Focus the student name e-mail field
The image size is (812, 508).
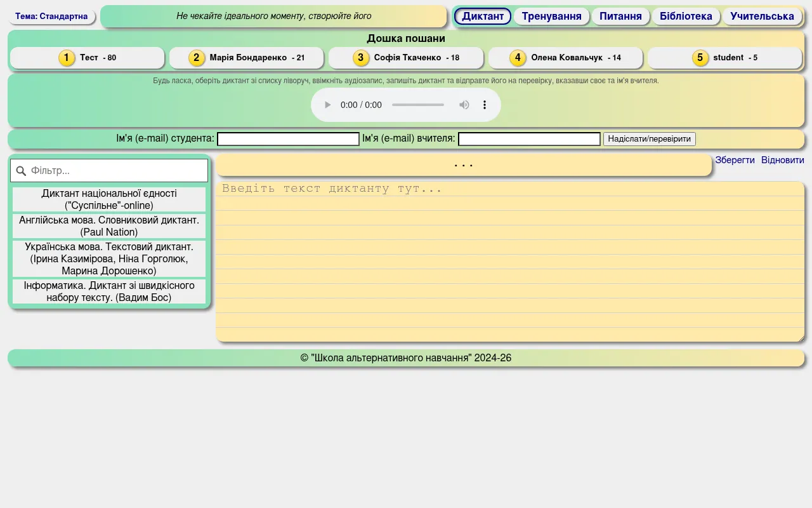(x=288, y=139)
